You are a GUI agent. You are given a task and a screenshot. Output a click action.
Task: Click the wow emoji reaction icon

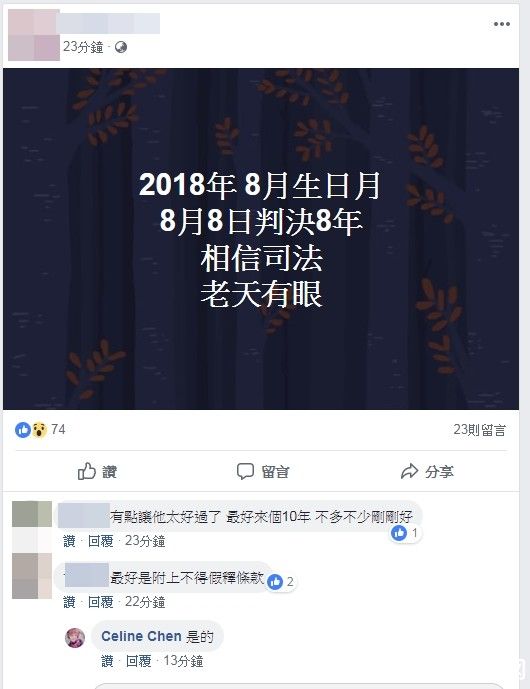[x=39, y=429]
